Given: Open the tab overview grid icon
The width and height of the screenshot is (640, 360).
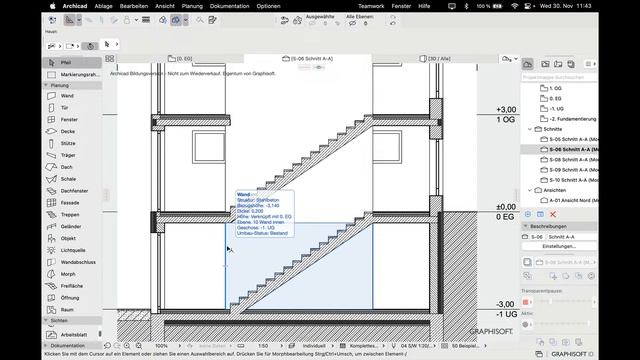Looking at the screenshot, I should click(x=109, y=59).
